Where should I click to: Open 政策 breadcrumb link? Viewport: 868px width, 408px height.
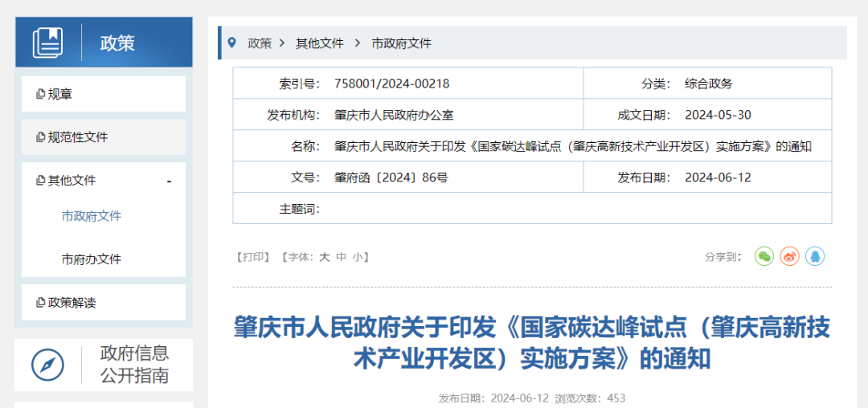click(260, 43)
